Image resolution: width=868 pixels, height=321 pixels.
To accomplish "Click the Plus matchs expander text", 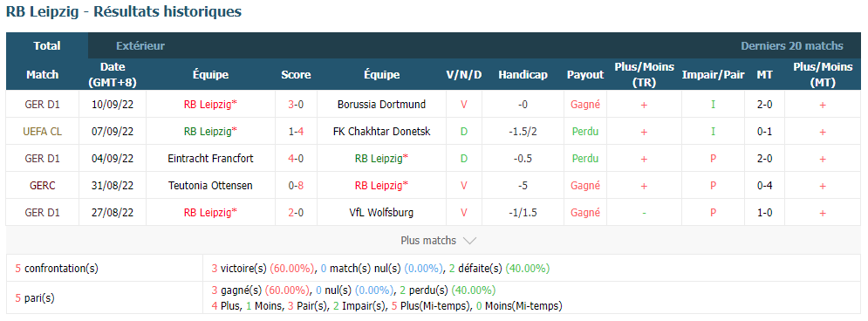I will 428,241.
